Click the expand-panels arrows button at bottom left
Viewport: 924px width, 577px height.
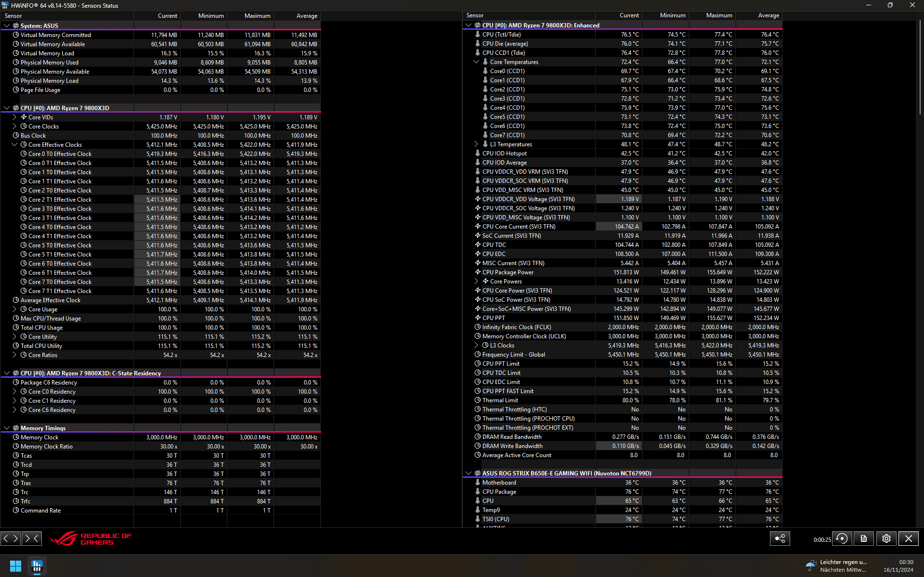point(11,539)
